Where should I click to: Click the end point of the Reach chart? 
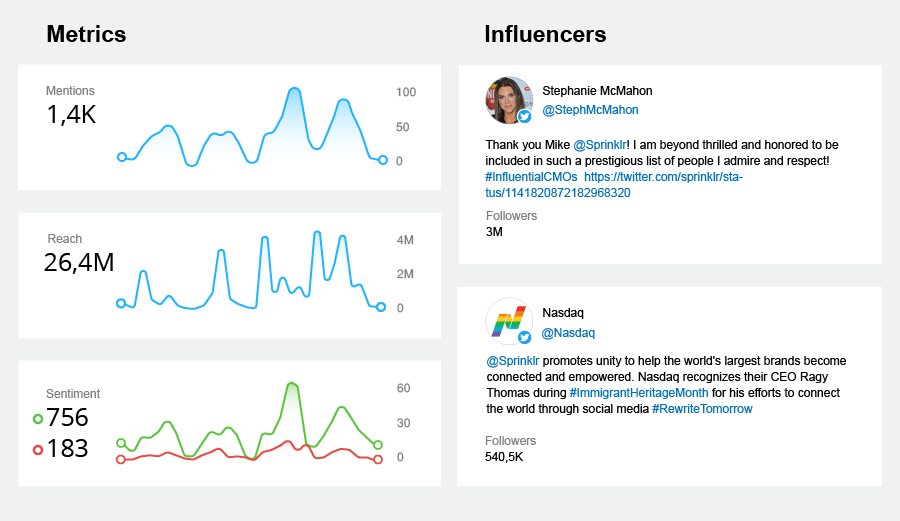coord(381,307)
